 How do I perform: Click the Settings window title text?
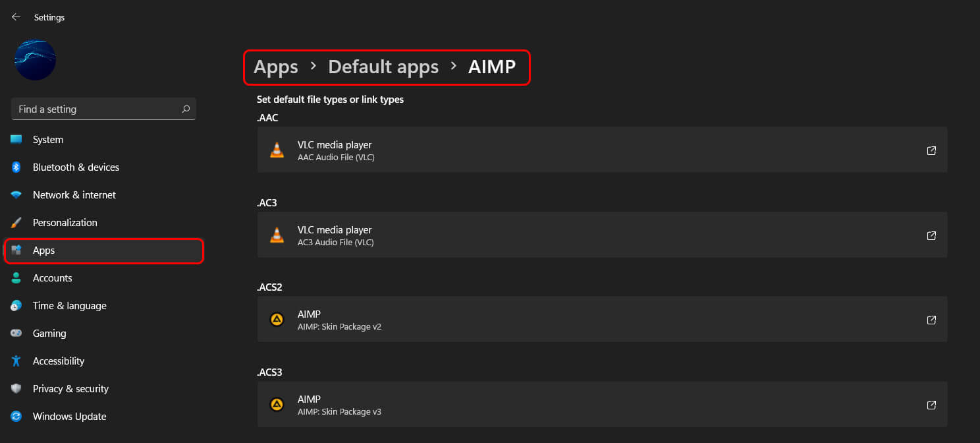[49, 17]
